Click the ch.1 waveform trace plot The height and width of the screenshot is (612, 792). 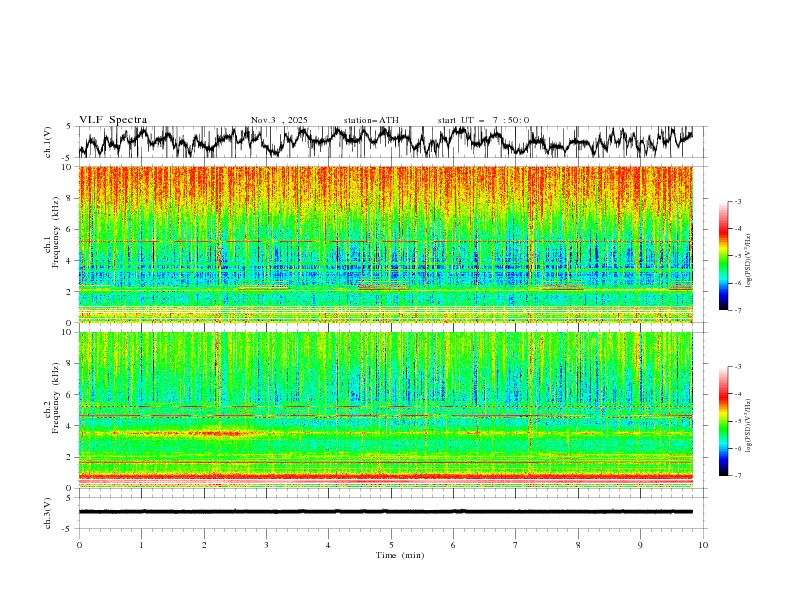point(386,142)
